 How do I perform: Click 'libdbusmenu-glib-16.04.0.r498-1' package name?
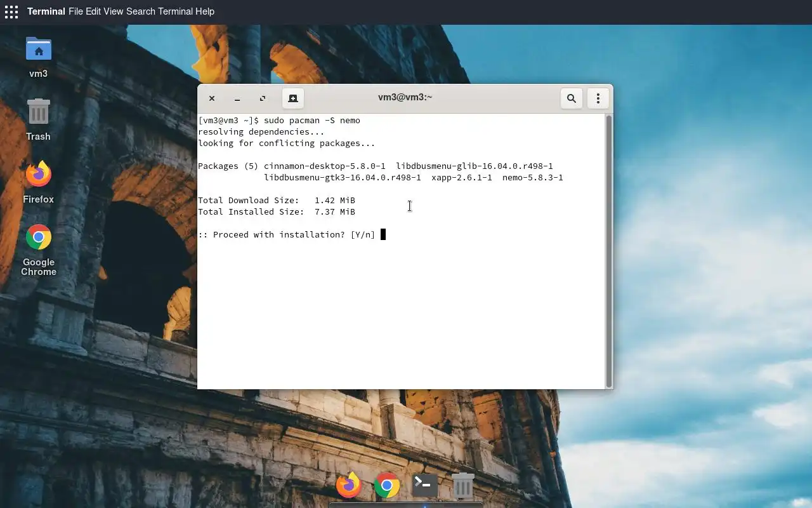(475, 166)
